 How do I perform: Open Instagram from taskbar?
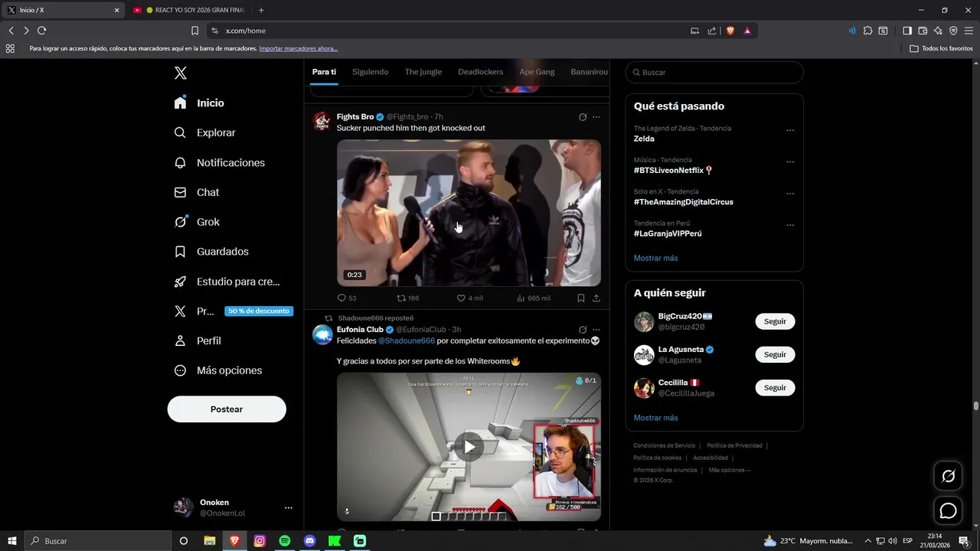click(260, 541)
